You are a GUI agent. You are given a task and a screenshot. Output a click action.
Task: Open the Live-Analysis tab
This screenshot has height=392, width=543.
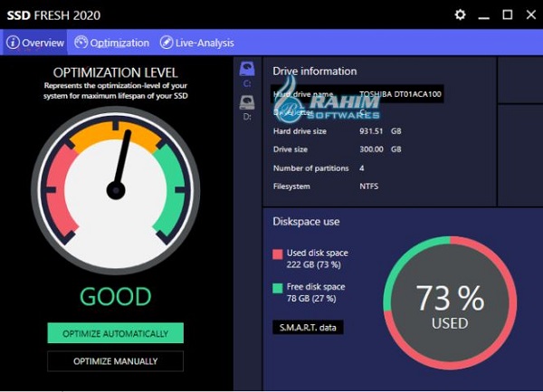pyautogui.click(x=196, y=43)
